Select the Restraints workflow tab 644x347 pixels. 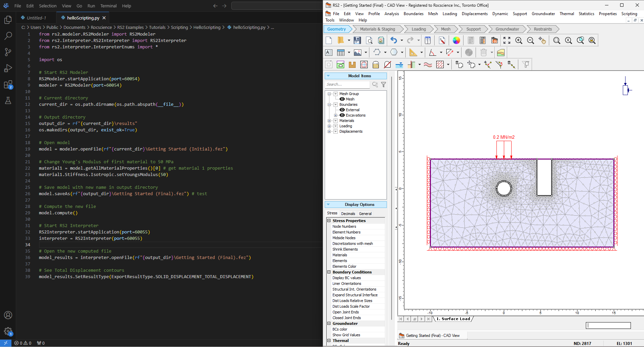tap(542, 29)
